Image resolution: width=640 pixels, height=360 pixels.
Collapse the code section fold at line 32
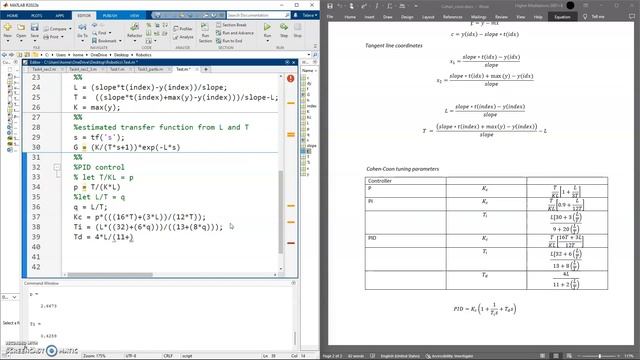click(x=57, y=167)
